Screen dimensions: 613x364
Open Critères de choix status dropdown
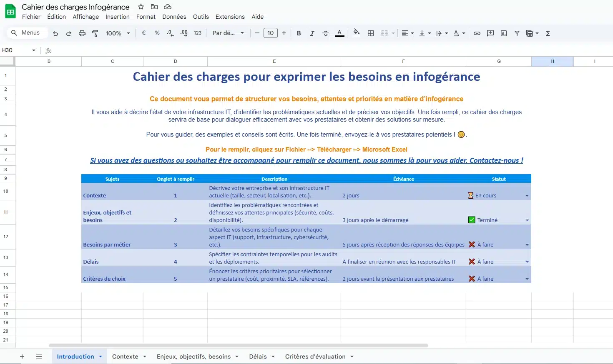click(527, 279)
